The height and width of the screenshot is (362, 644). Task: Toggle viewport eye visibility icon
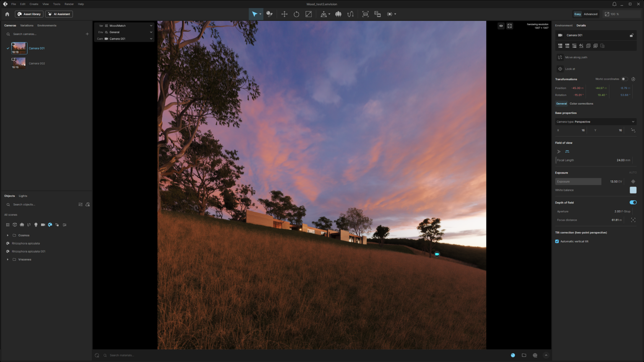[x=501, y=26]
